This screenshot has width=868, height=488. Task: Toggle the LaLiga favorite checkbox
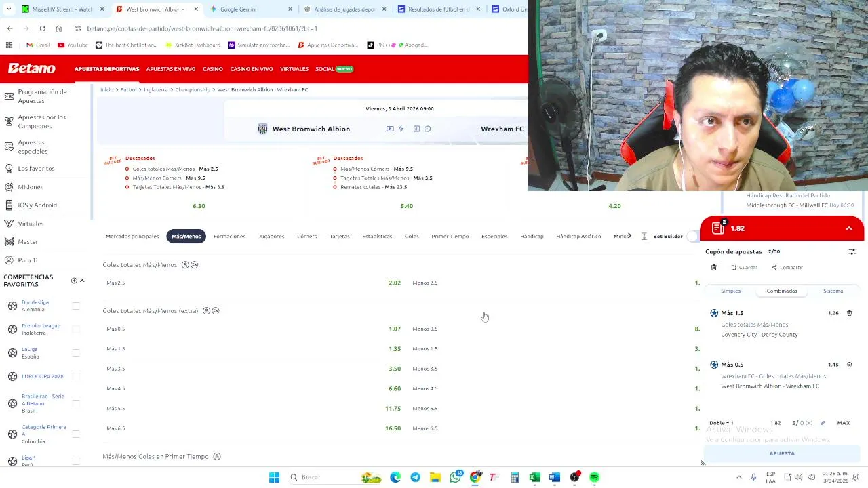point(76,353)
